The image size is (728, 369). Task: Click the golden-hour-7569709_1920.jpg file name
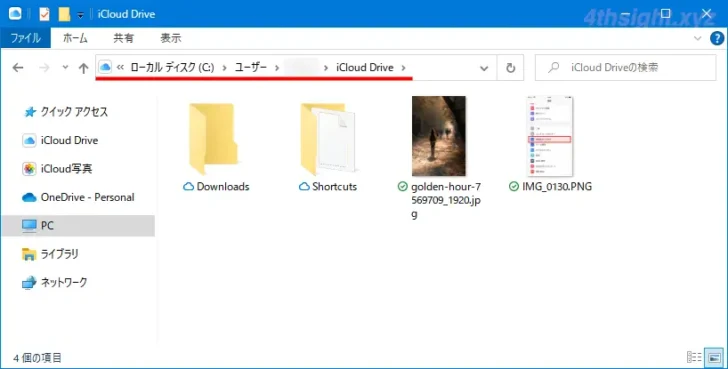click(x=446, y=201)
